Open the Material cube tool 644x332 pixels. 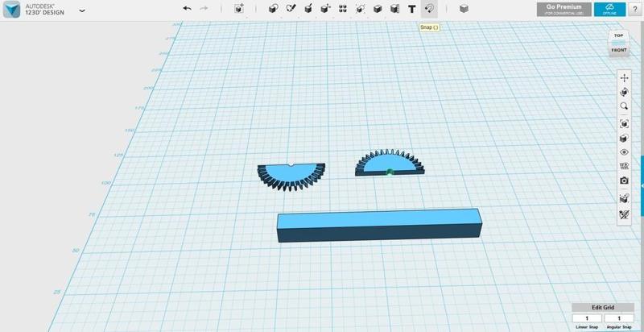464,9
